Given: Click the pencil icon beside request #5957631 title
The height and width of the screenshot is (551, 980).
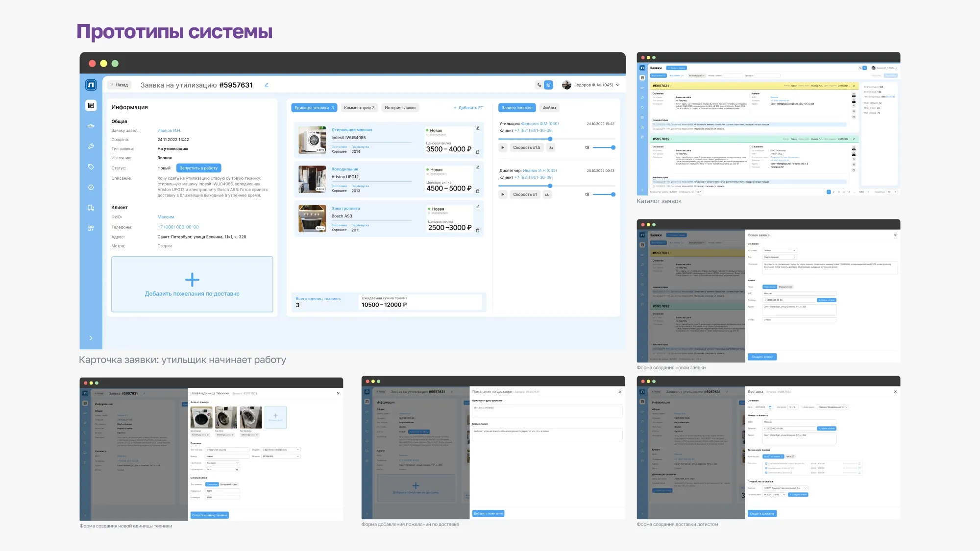Looking at the screenshot, I should (x=267, y=85).
